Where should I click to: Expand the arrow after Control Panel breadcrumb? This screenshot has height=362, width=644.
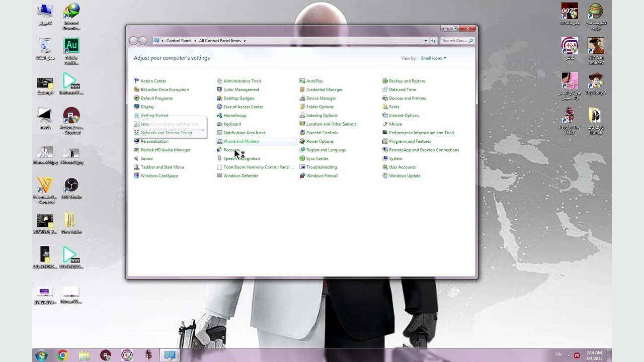coord(195,41)
